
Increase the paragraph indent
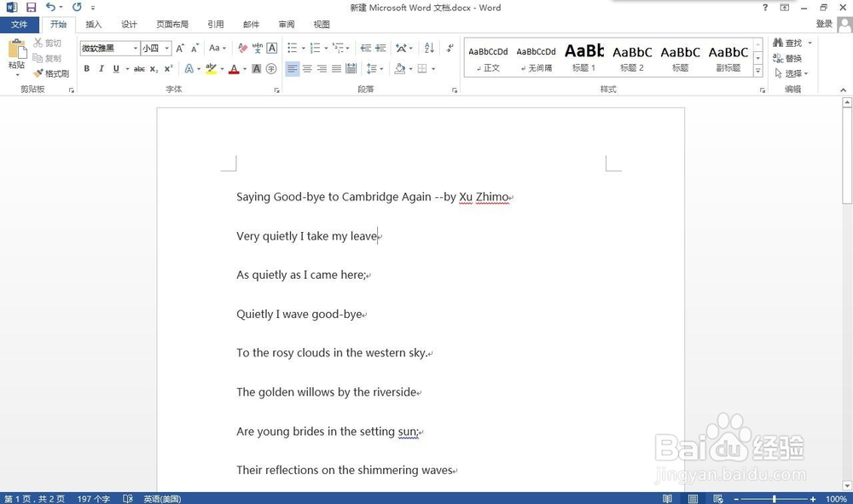pos(380,49)
